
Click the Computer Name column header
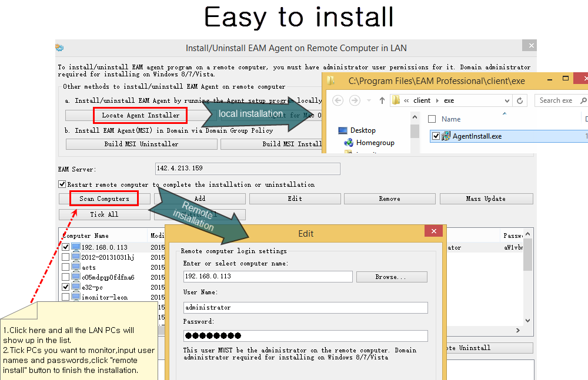tap(85, 236)
